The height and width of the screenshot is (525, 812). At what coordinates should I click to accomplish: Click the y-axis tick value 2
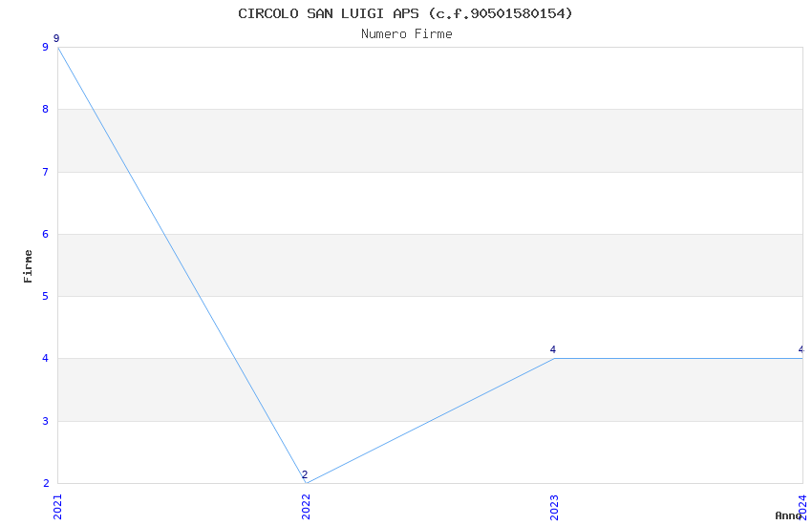(x=46, y=483)
